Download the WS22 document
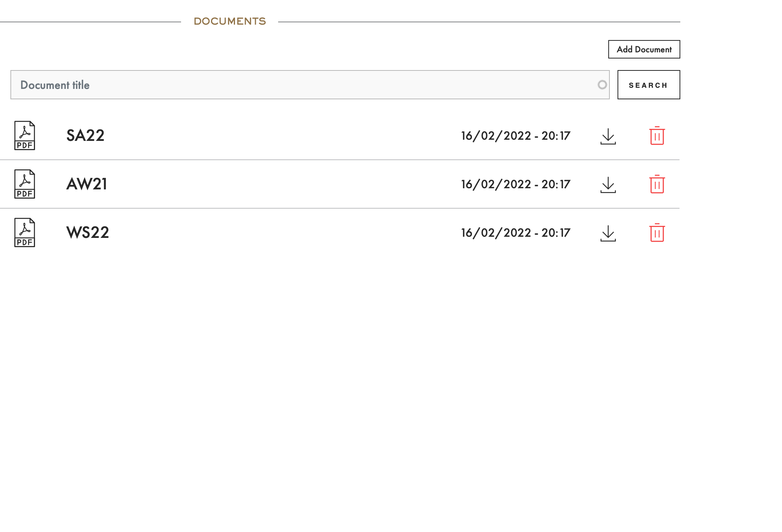 (608, 233)
